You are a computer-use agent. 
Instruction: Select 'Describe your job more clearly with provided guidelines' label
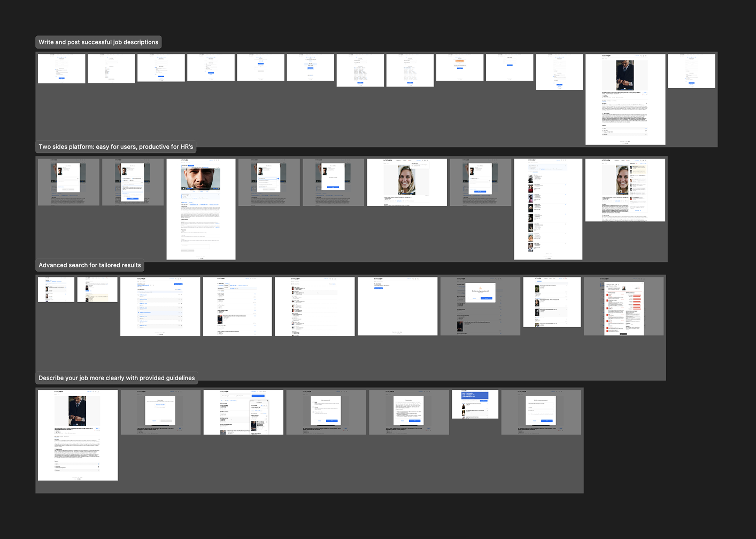point(117,378)
